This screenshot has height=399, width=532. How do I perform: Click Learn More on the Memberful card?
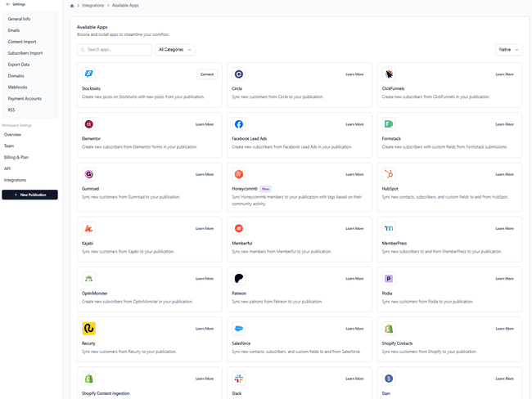coord(354,228)
